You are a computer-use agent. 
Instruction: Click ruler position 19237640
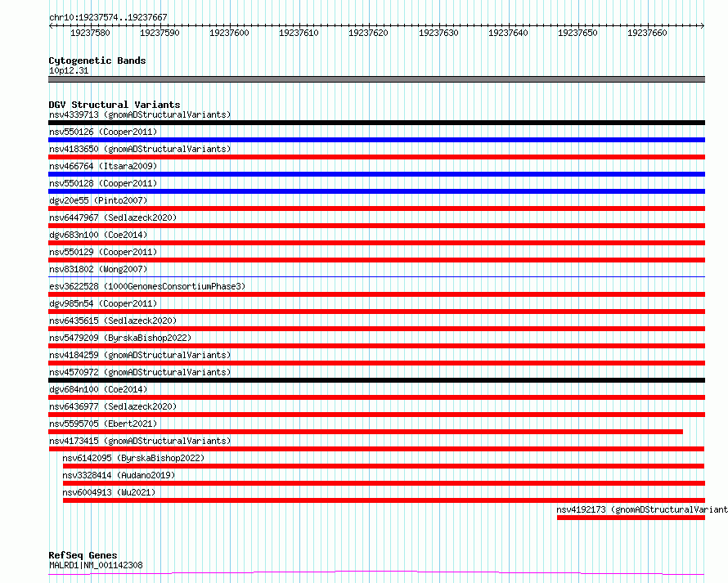pos(509,33)
